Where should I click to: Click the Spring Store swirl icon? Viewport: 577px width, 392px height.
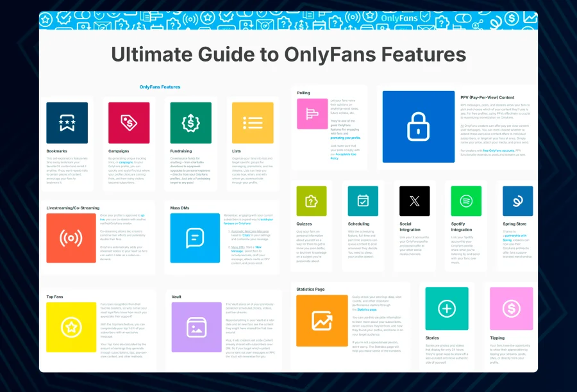point(517,200)
